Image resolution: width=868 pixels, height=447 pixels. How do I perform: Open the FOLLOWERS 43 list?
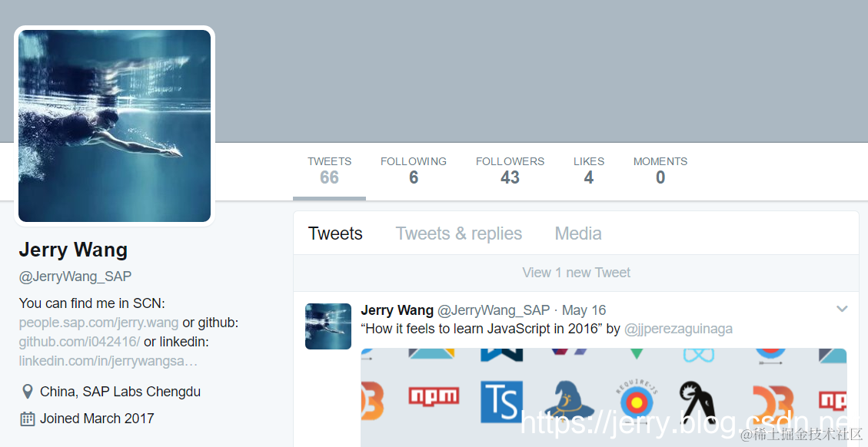[x=510, y=171]
